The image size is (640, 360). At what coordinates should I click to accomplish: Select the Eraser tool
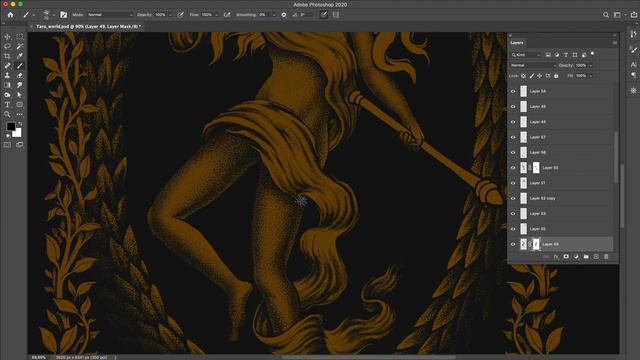(20, 76)
